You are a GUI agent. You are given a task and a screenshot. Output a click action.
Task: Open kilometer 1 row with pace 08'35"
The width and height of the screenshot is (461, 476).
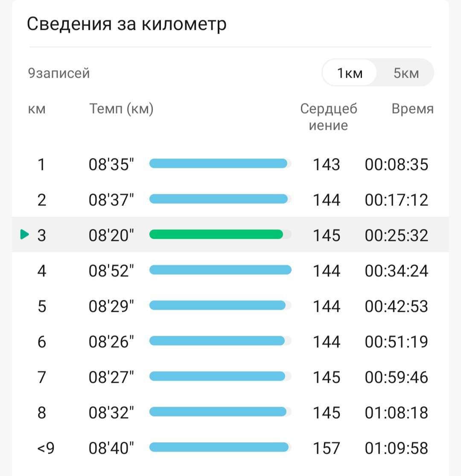point(230,164)
